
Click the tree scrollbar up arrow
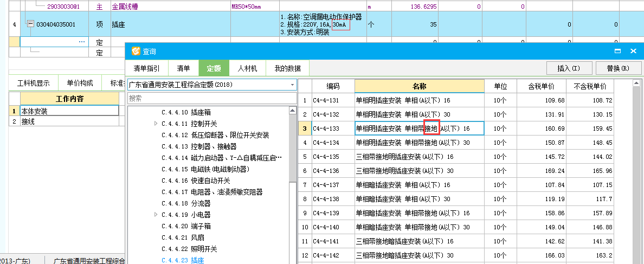click(x=292, y=110)
